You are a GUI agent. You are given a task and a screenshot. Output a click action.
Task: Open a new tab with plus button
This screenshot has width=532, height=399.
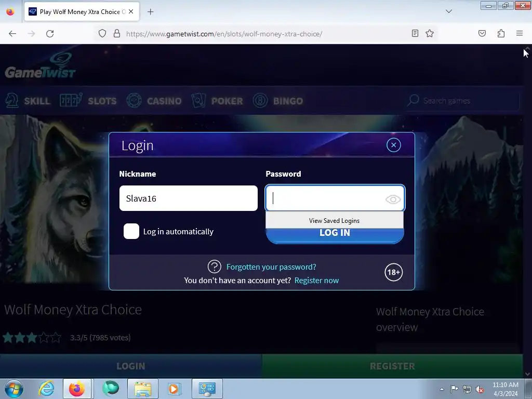pos(150,12)
